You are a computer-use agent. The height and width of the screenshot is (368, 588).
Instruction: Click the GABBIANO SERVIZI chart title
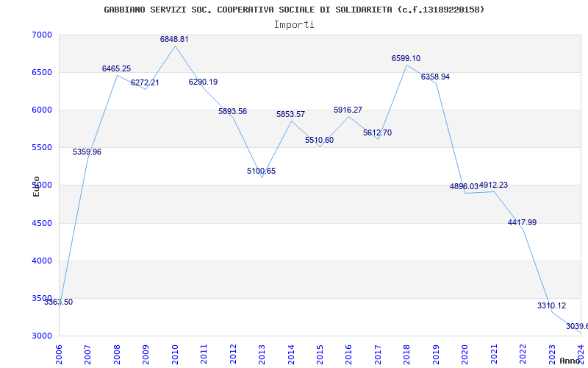click(294, 10)
